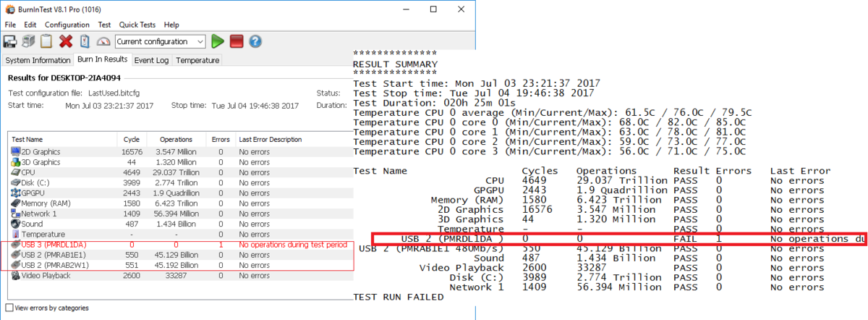This screenshot has width=868, height=320.
Task: Open help via the blue question icon
Action: (x=255, y=42)
